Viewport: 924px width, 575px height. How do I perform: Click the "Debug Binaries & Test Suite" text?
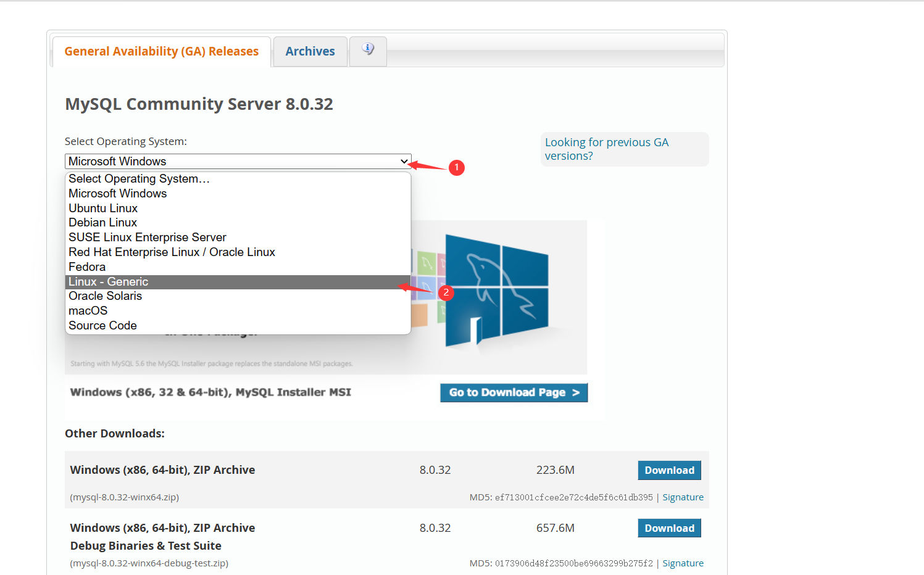click(146, 546)
